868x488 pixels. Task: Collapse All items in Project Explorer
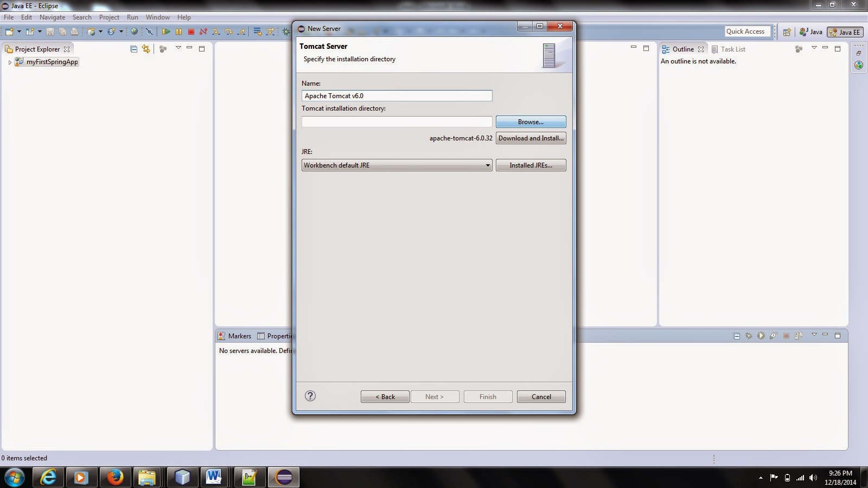pyautogui.click(x=133, y=48)
